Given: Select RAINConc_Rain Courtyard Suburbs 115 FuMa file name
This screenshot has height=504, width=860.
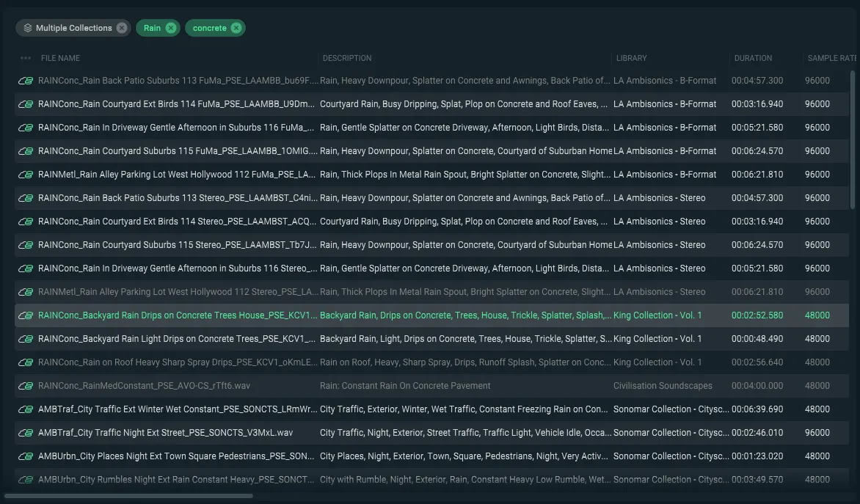Looking at the screenshot, I should 178,151.
